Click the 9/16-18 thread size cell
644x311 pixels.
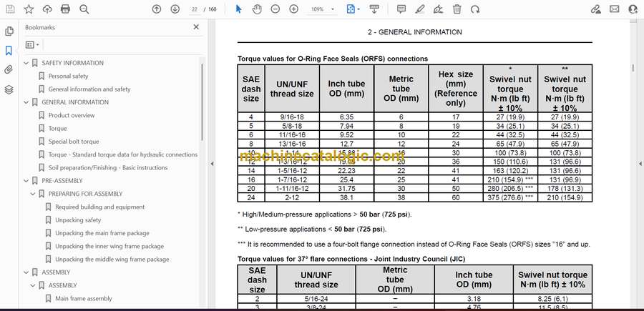pos(292,117)
